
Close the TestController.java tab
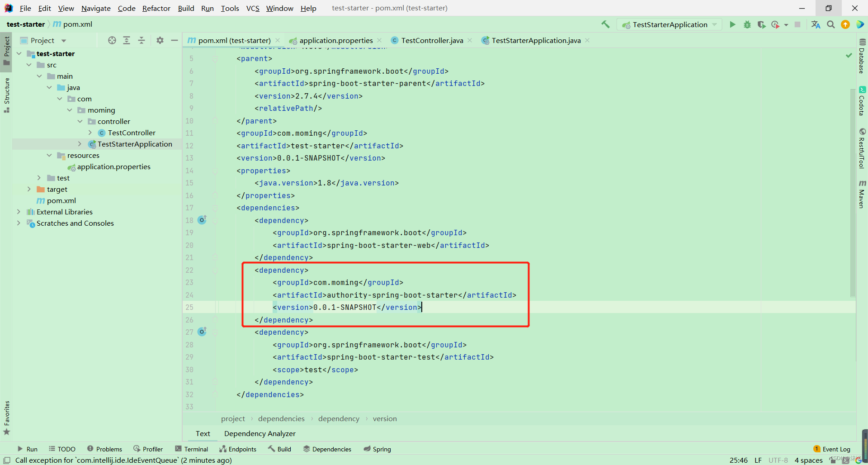coord(470,40)
